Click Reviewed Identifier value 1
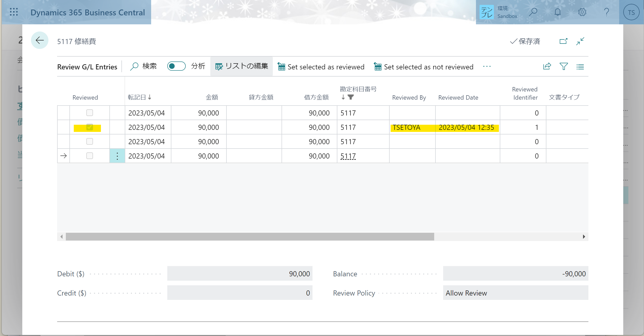The height and width of the screenshot is (336, 644). click(537, 127)
